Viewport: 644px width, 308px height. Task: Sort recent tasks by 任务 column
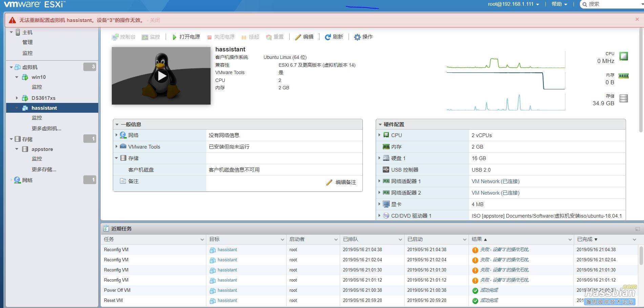click(153, 239)
